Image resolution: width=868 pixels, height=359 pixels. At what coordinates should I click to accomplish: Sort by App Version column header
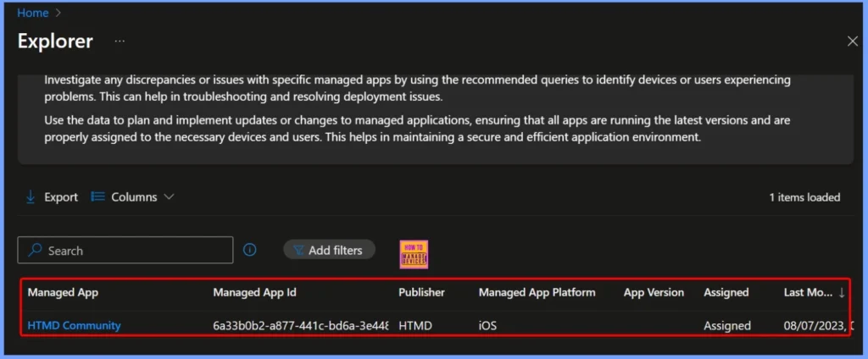654,293
